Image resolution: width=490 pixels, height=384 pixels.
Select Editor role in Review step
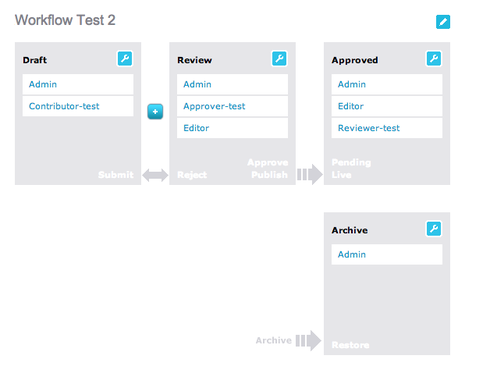tap(232, 128)
